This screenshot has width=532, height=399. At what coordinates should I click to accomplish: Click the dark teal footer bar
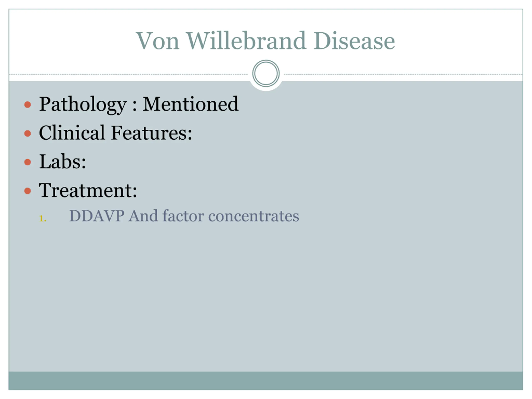[266, 381]
